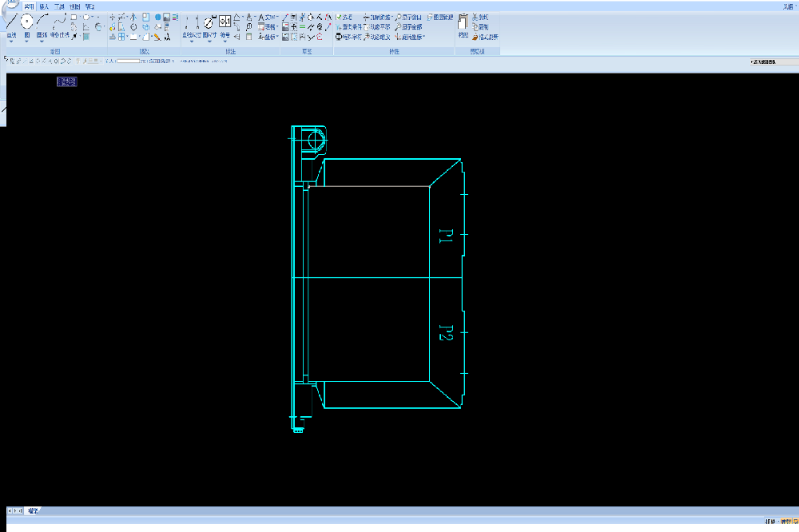799x532 pixels.
Task: Click the circle dimension tool icon
Action: tap(209, 23)
